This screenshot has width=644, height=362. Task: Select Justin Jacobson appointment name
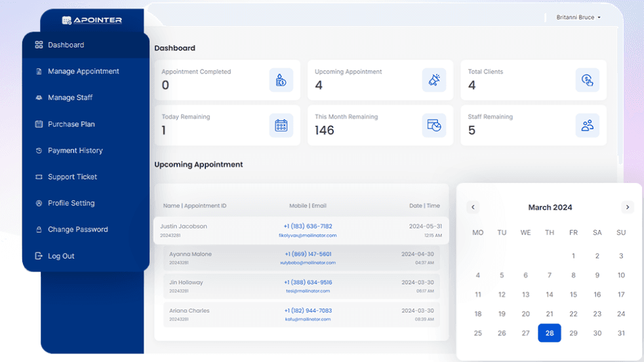point(184,226)
